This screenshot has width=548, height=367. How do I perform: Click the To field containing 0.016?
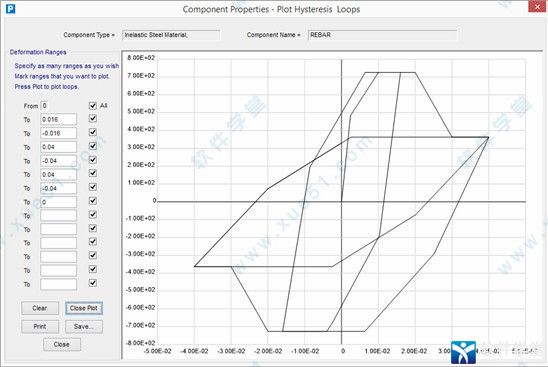point(58,120)
